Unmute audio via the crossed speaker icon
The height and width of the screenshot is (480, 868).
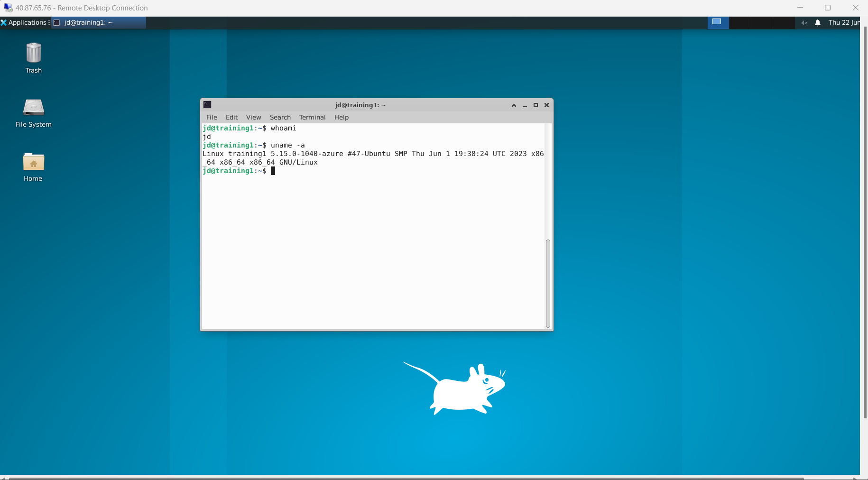[x=804, y=22]
